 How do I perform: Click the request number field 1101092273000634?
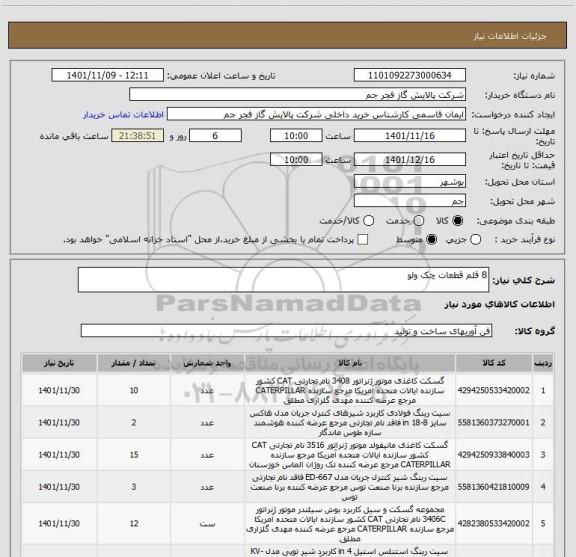(410, 75)
